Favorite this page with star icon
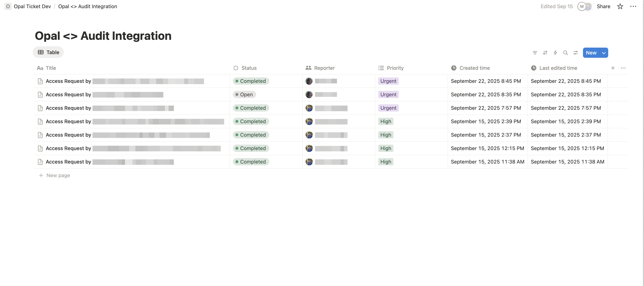Screen dimensions: 644x286 (x=620, y=7)
